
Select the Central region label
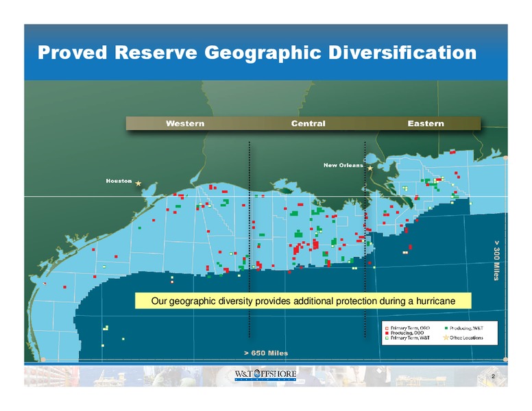[x=308, y=123]
